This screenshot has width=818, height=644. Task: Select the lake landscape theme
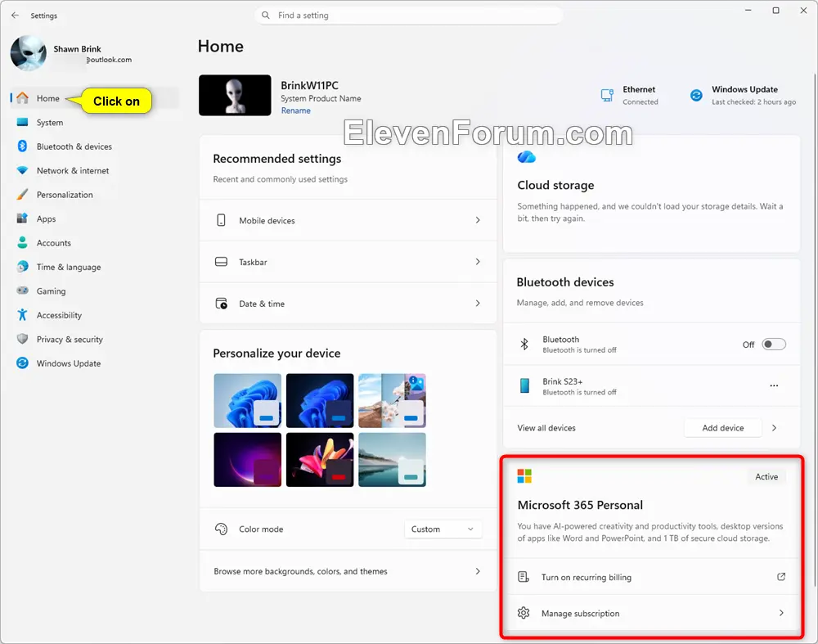tap(393, 459)
